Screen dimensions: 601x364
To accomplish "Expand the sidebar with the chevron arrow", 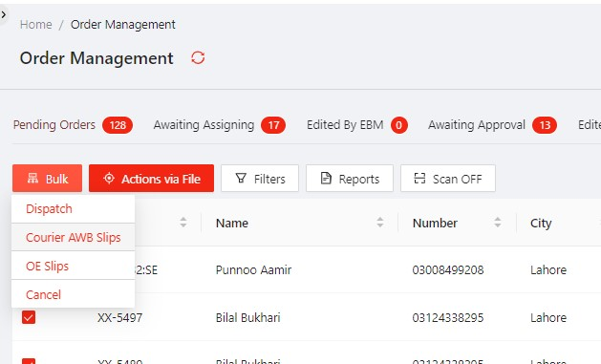I will tap(3, 15).
